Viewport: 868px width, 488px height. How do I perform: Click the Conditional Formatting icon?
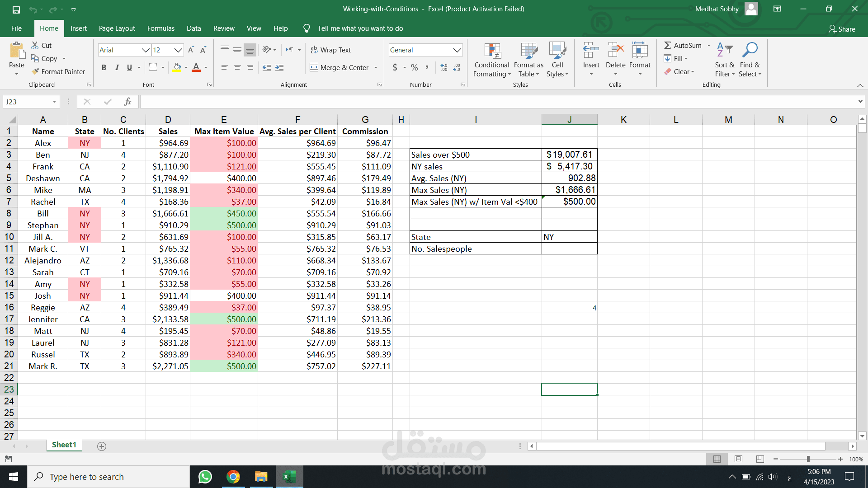tap(492, 52)
